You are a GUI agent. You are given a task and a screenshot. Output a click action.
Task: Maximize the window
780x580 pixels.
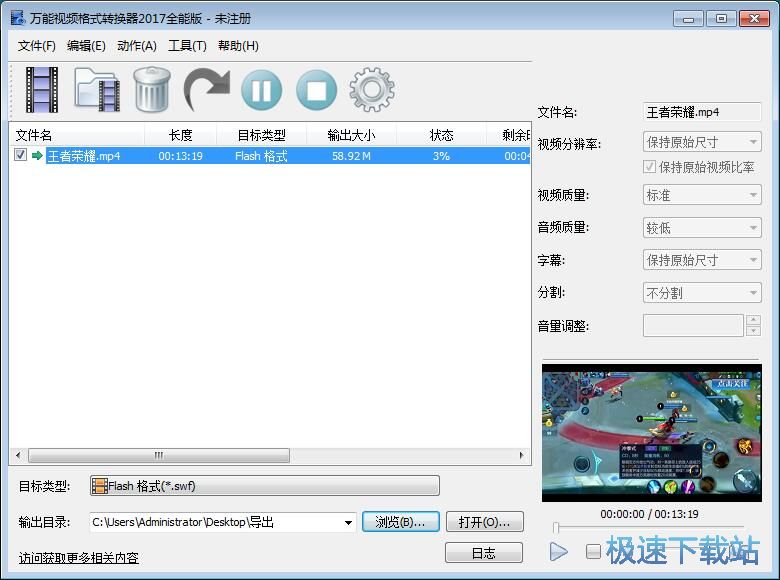point(721,19)
